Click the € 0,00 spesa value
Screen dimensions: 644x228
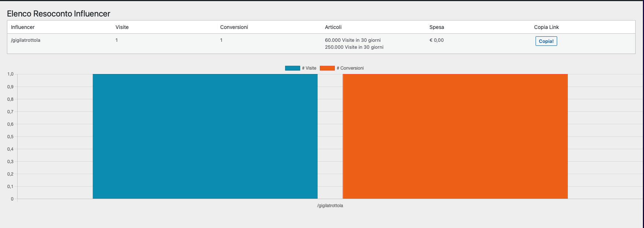click(x=437, y=40)
